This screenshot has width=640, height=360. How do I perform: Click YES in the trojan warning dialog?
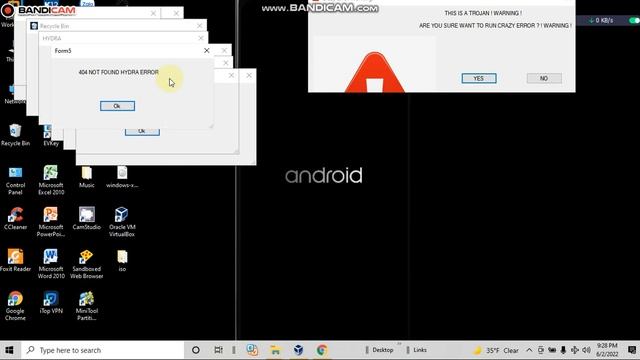coord(479,78)
